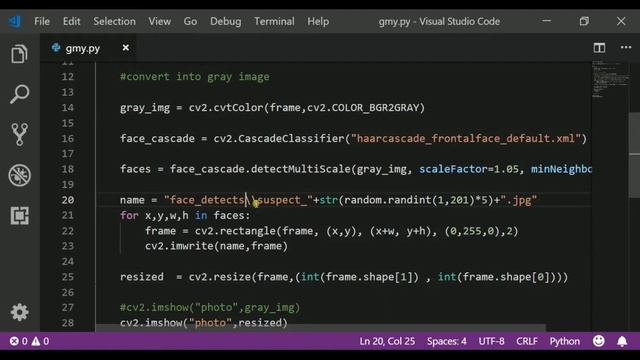Screen dimensions: 640x360
Task: Click on 'haarcascade_frontalface_default.xml' string
Action: (x=466, y=138)
